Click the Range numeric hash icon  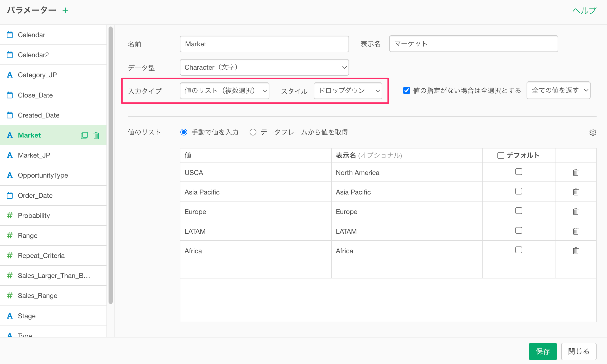[10, 235]
